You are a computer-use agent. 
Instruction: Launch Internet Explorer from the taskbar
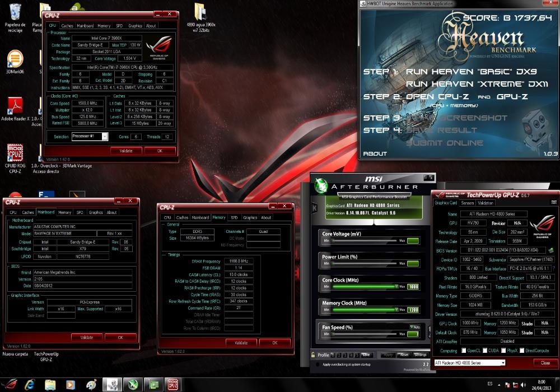[x=30, y=385]
